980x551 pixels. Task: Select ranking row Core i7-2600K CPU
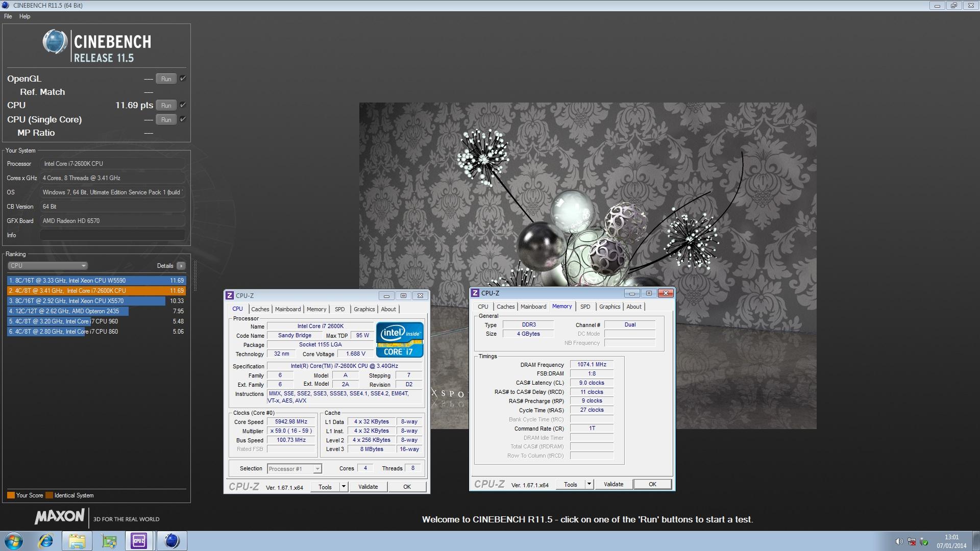tap(96, 291)
